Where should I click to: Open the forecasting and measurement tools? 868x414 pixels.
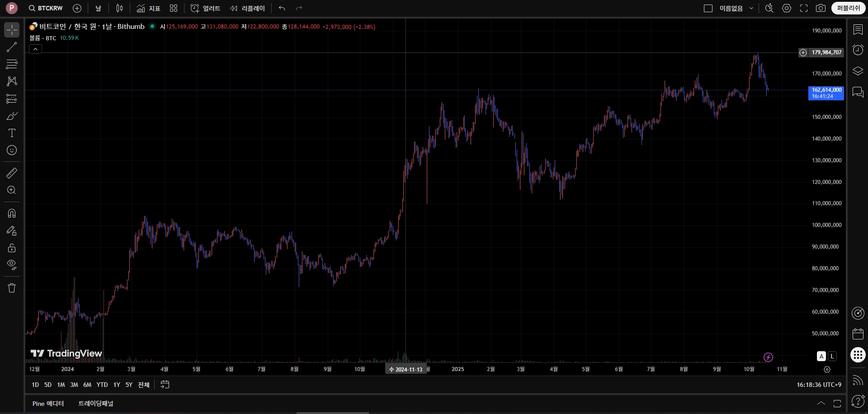12,99
